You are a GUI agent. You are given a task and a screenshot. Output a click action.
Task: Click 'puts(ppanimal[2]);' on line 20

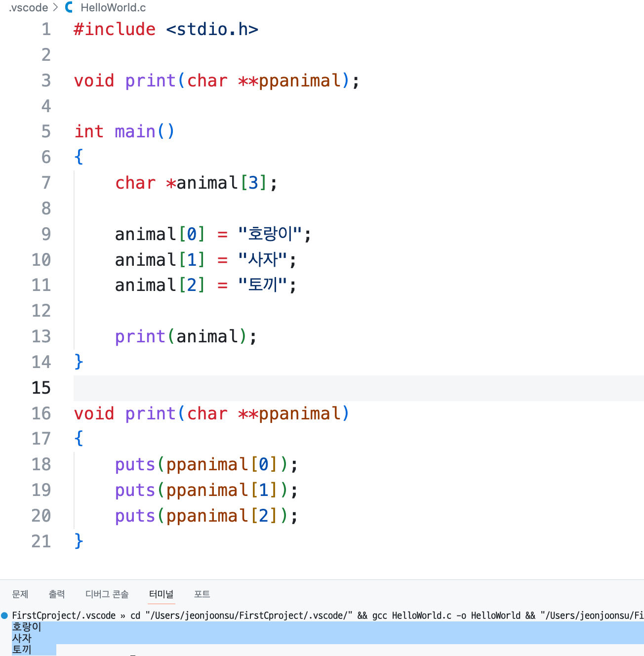[206, 516]
